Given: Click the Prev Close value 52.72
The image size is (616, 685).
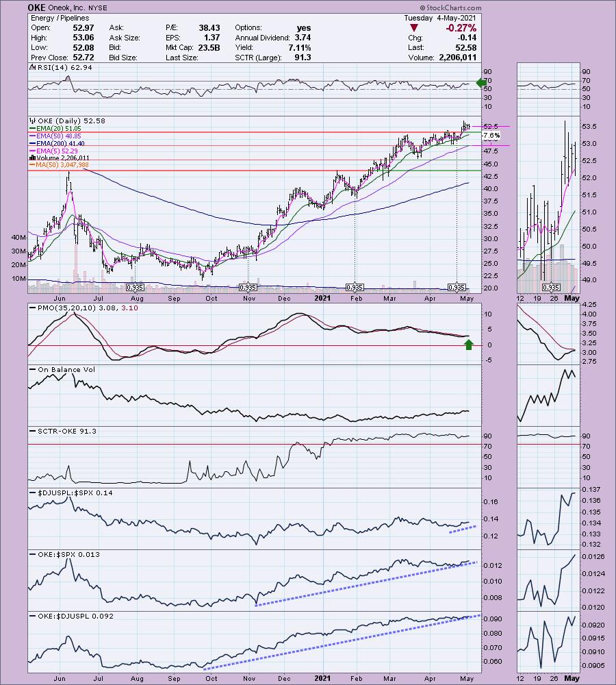Looking at the screenshot, I should click(x=83, y=58).
